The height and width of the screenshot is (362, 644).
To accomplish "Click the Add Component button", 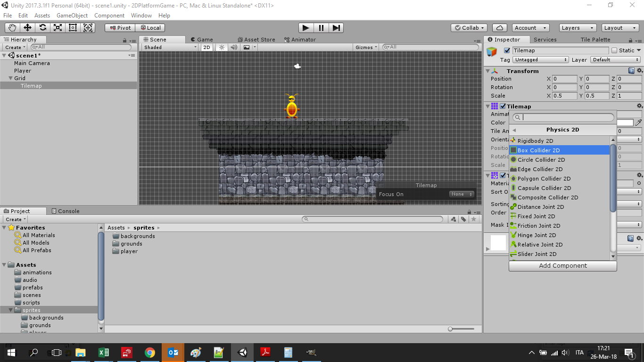I will pyautogui.click(x=562, y=266).
